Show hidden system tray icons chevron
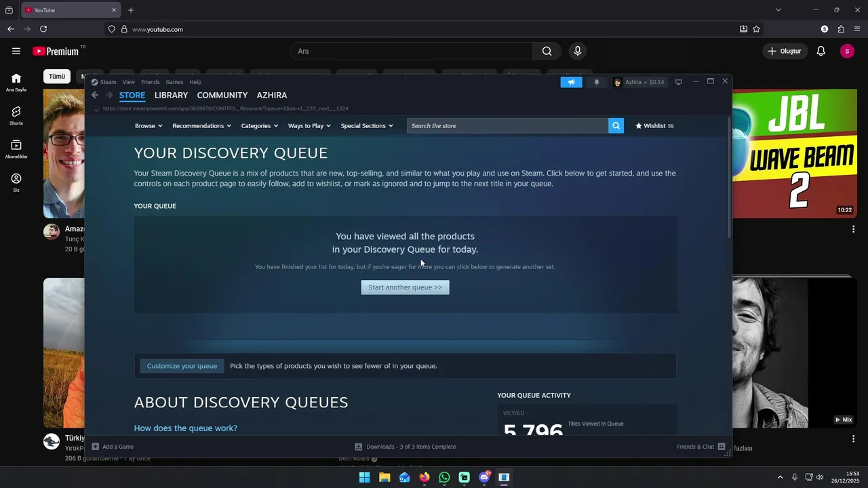The image size is (868, 488). click(x=780, y=477)
